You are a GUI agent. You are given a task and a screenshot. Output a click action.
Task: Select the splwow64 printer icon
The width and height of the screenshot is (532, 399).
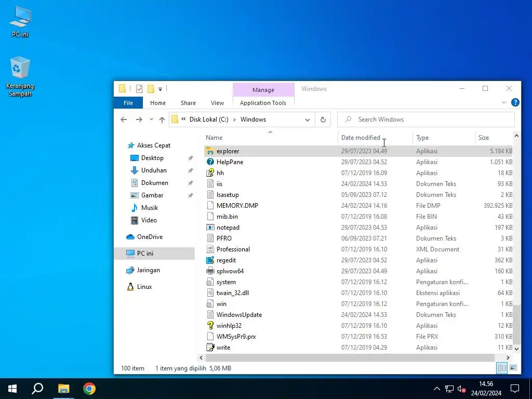[x=210, y=271]
